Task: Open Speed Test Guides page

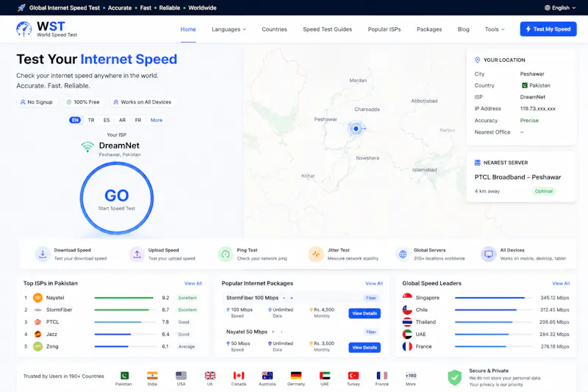Action: pos(327,29)
